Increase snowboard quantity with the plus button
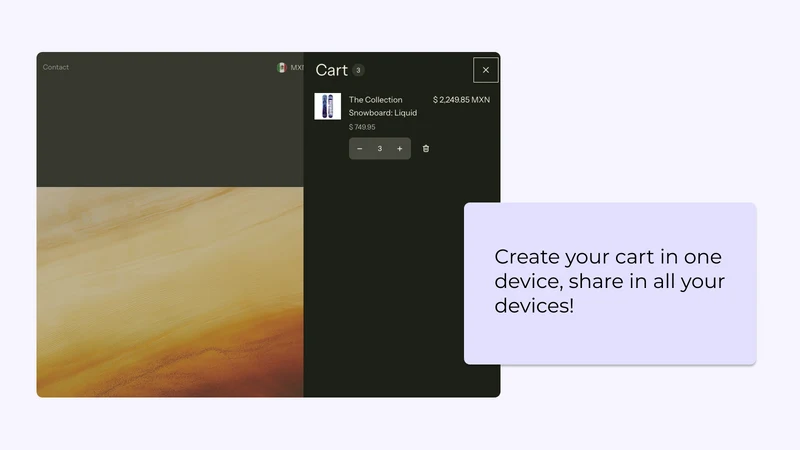This screenshot has width=800, height=450. pyautogui.click(x=399, y=148)
